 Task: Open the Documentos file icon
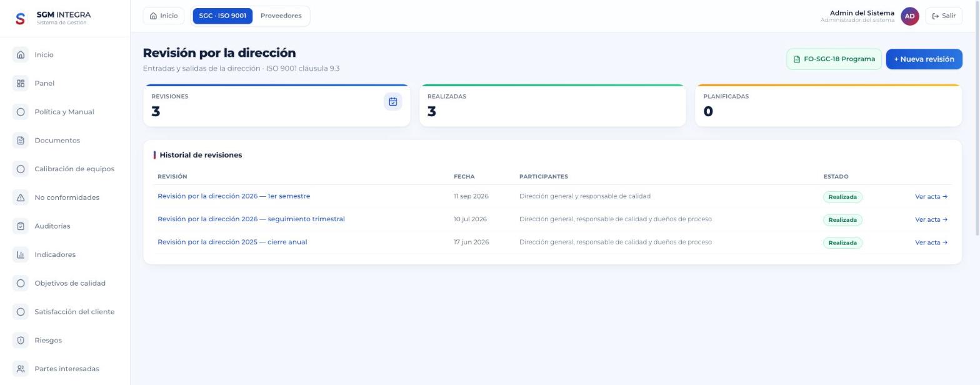pyautogui.click(x=21, y=141)
